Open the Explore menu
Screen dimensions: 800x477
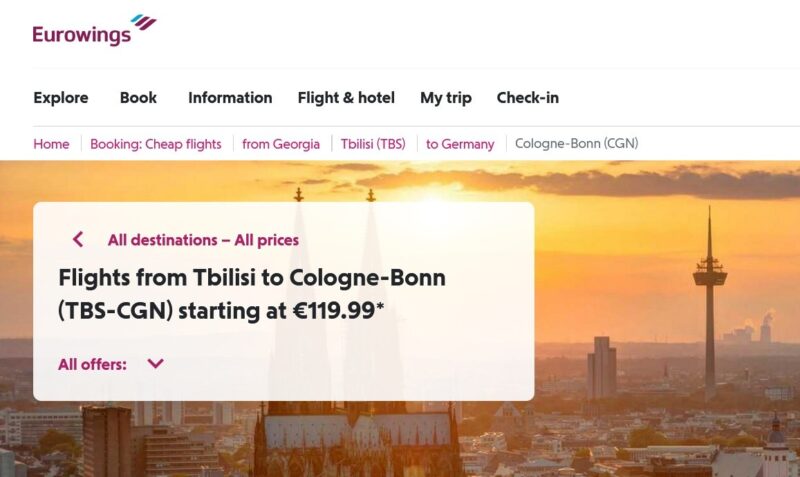coord(61,98)
